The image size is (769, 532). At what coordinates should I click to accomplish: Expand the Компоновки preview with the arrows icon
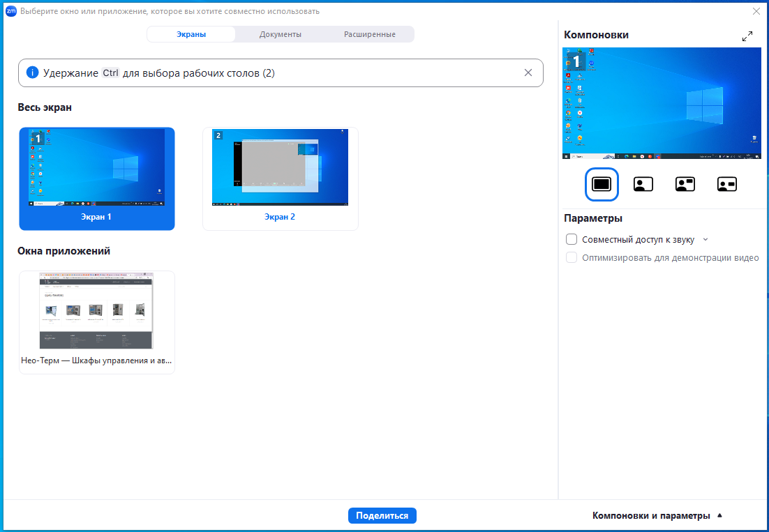pyautogui.click(x=747, y=36)
